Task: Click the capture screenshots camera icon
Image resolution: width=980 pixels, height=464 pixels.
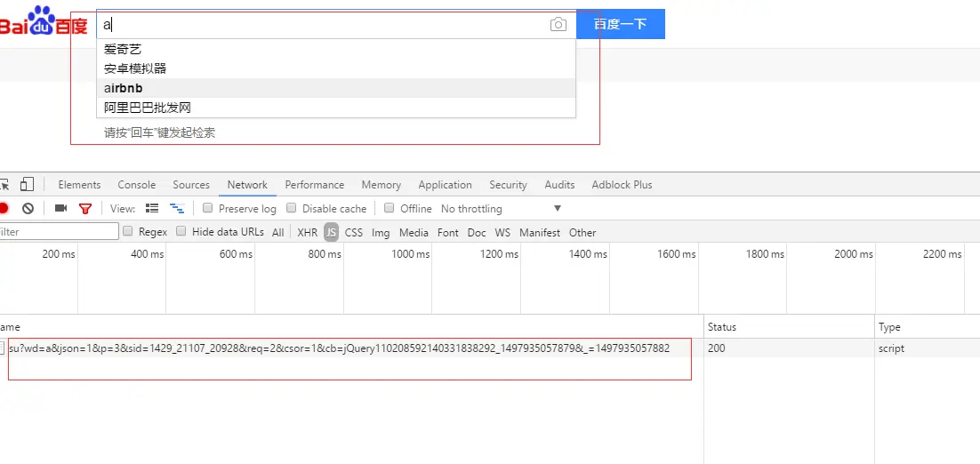Action: pos(60,209)
